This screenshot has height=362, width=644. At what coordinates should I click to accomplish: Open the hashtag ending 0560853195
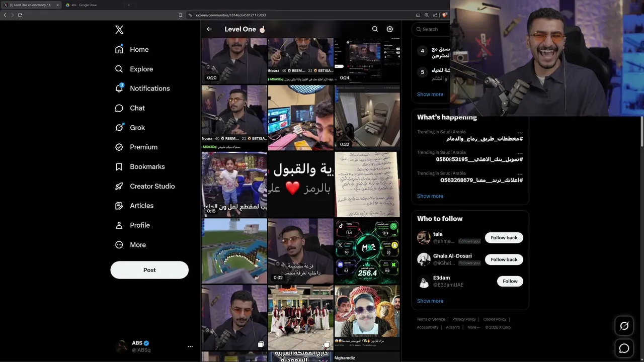click(479, 159)
